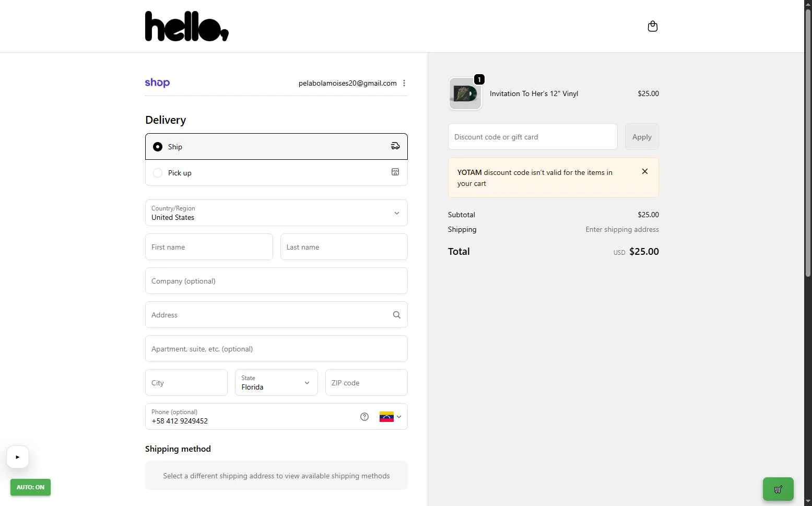Focus the Discount code or gift card field
The height and width of the screenshot is (506, 812).
click(x=533, y=137)
